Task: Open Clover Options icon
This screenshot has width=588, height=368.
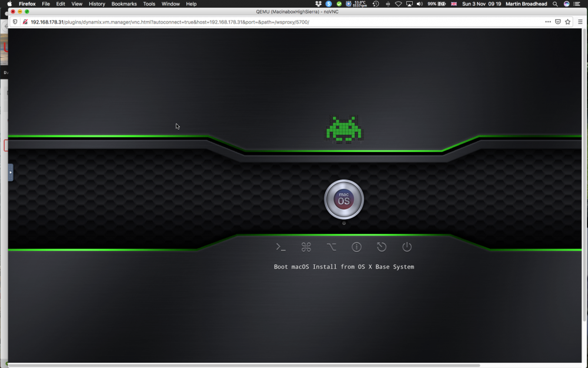Action: click(331, 247)
